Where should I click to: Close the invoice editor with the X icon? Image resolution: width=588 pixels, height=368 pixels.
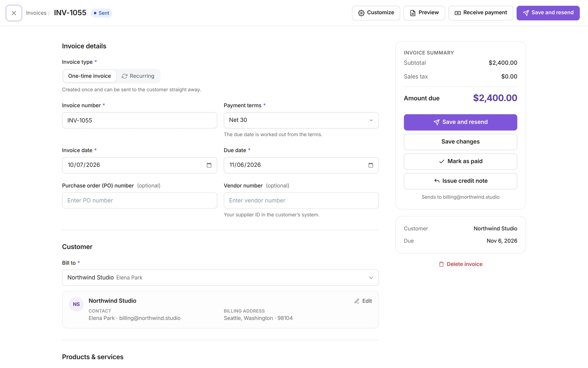[14, 13]
